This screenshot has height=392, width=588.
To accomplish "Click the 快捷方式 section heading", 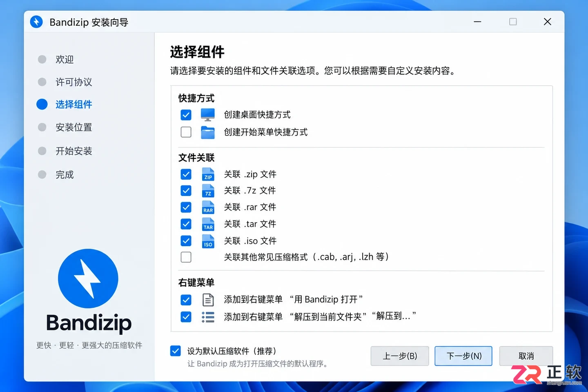I will point(196,98).
